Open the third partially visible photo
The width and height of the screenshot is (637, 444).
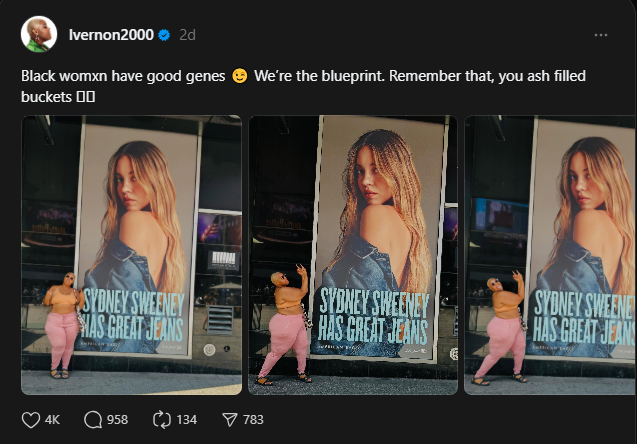point(550,255)
